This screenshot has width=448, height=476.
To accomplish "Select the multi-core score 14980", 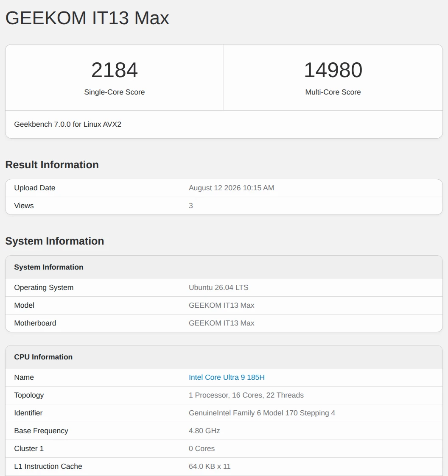I will pyautogui.click(x=333, y=70).
